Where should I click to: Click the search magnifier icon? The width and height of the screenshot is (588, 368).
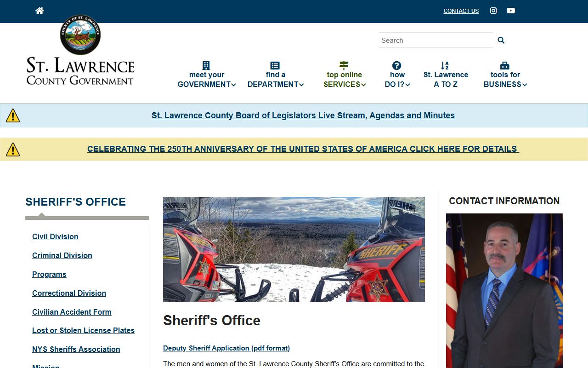501,40
